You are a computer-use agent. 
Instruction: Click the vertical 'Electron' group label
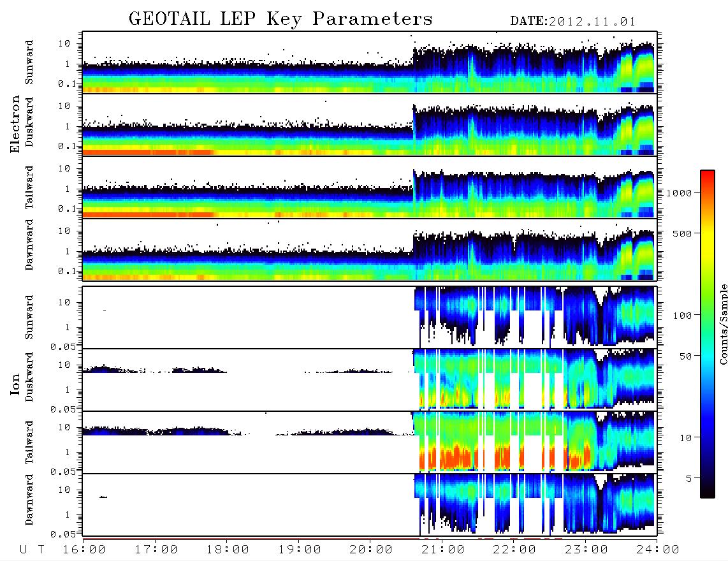pos(15,124)
